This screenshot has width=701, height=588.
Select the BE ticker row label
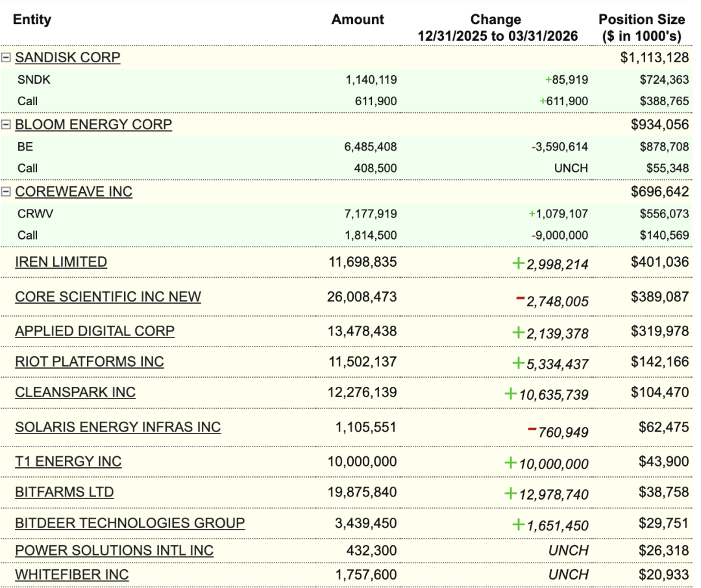pyautogui.click(x=25, y=147)
